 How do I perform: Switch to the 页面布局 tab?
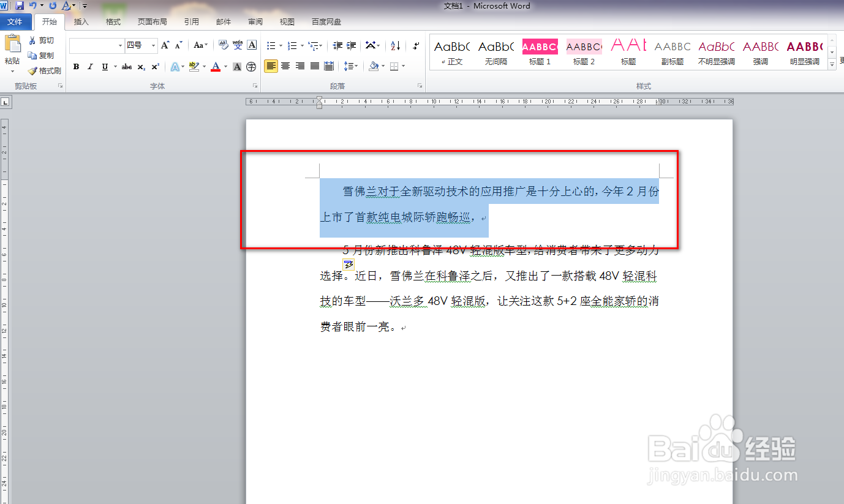[152, 22]
